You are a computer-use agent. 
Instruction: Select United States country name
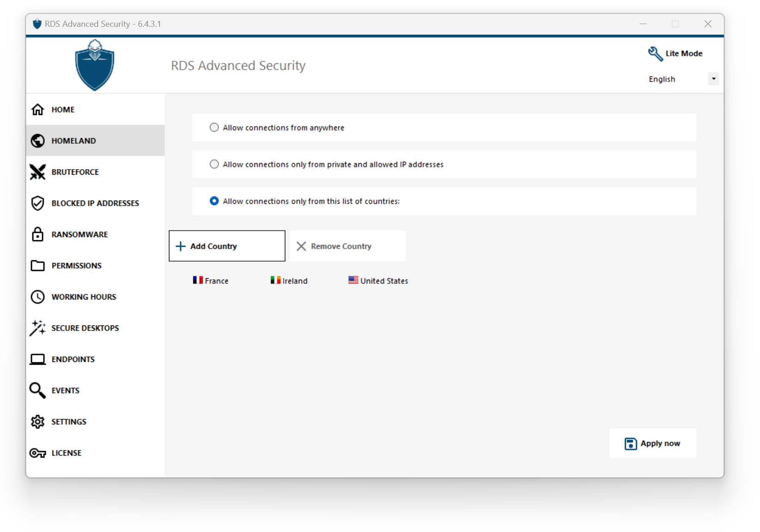pyautogui.click(x=384, y=281)
